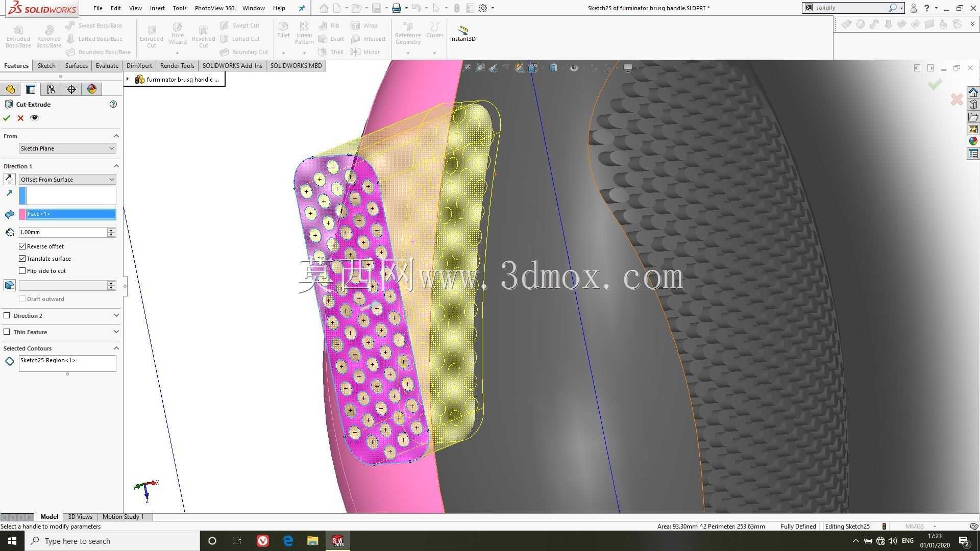Click the Home icon in top toolbar

[x=324, y=8]
